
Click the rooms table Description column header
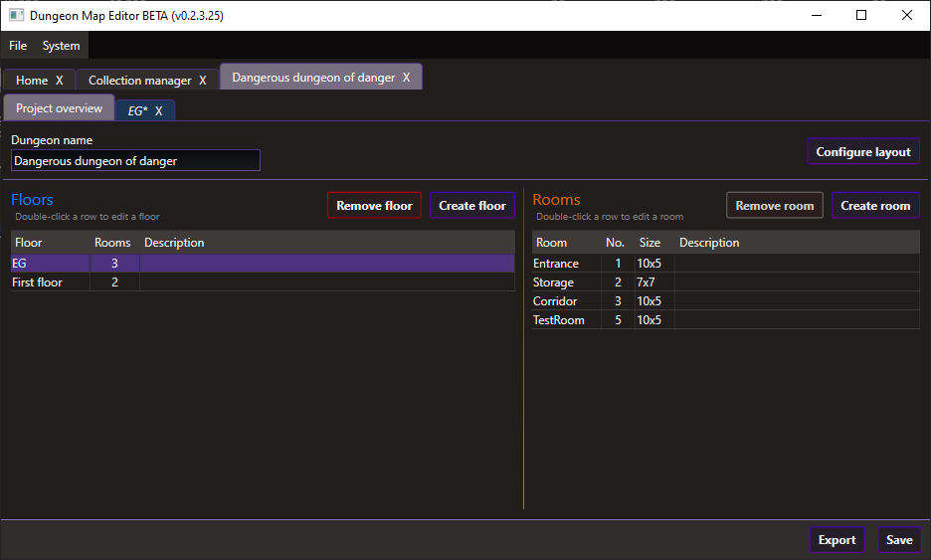(x=797, y=243)
